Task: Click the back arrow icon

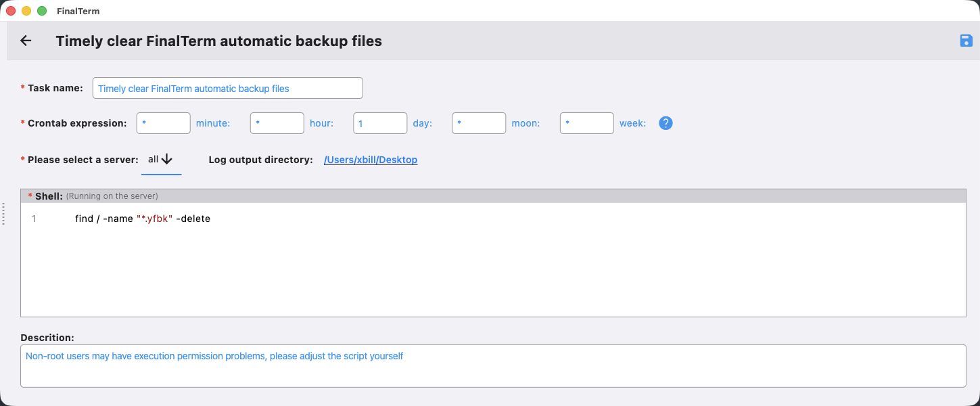Action: (26, 41)
